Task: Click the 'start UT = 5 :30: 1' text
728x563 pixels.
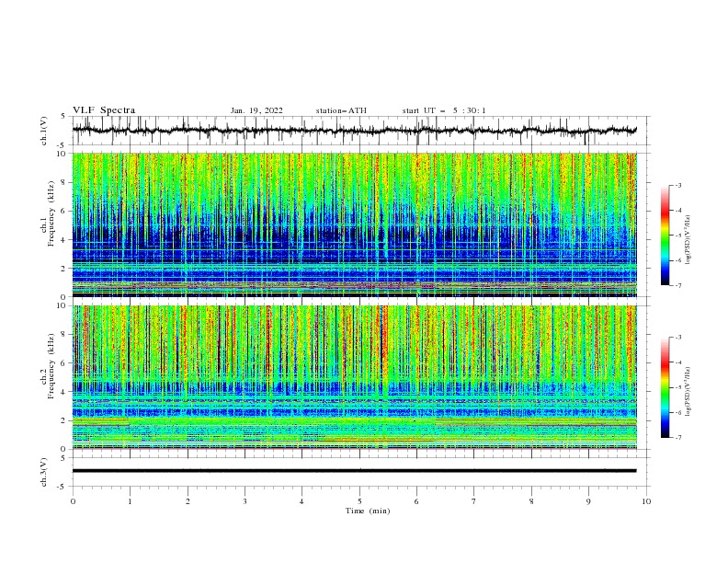Action: tap(444, 110)
